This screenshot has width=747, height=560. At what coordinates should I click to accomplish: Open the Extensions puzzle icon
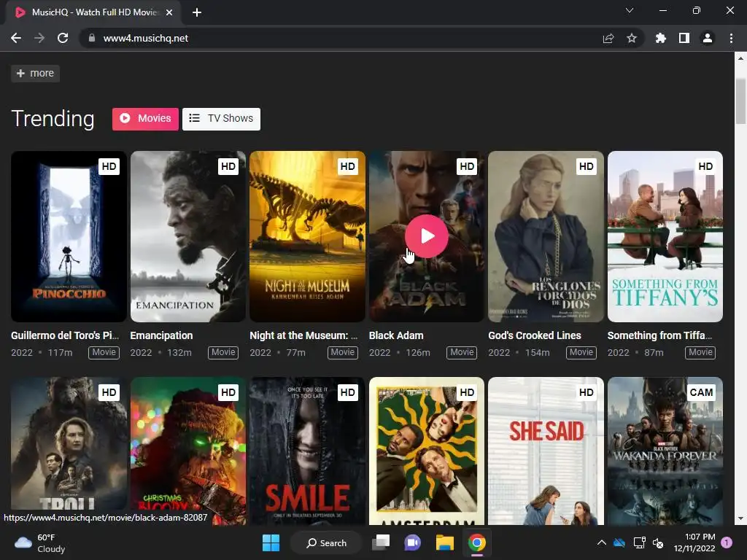tap(660, 38)
